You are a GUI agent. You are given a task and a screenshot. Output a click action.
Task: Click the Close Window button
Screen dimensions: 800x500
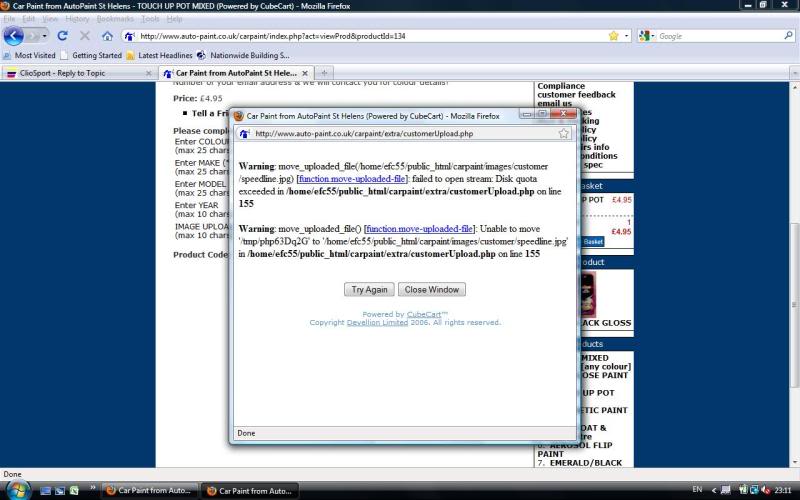[x=432, y=289]
